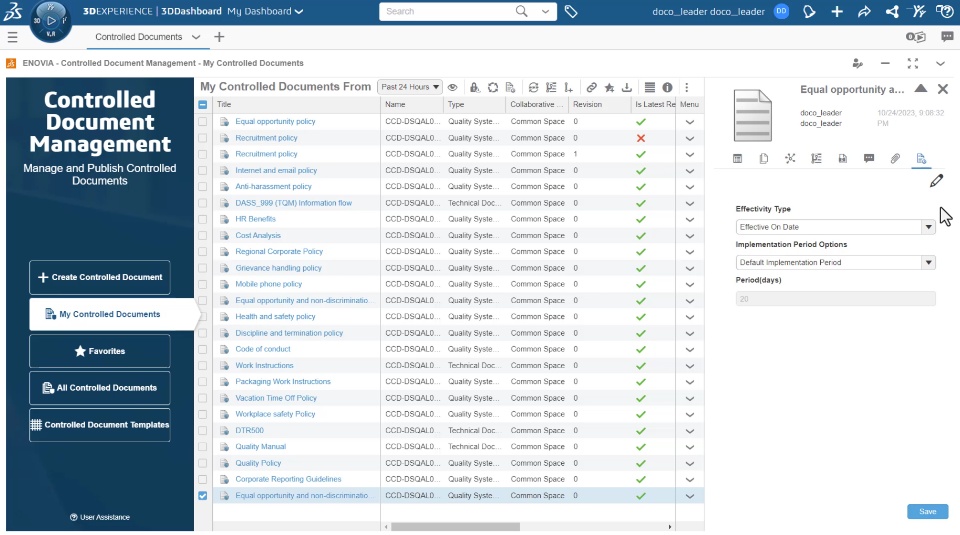This screenshot has height=535, width=960.
Task: Open Favorites in left sidebar
Action: pyautogui.click(x=100, y=351)
